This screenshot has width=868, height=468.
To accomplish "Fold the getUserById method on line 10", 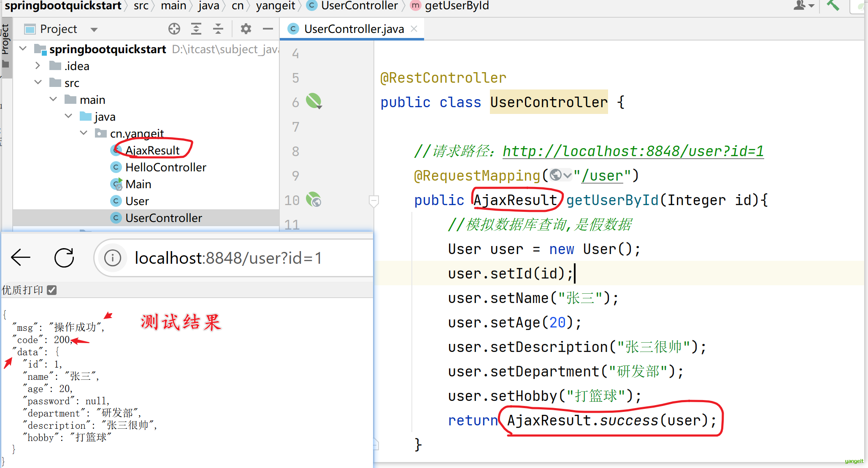I will (373, 201).
